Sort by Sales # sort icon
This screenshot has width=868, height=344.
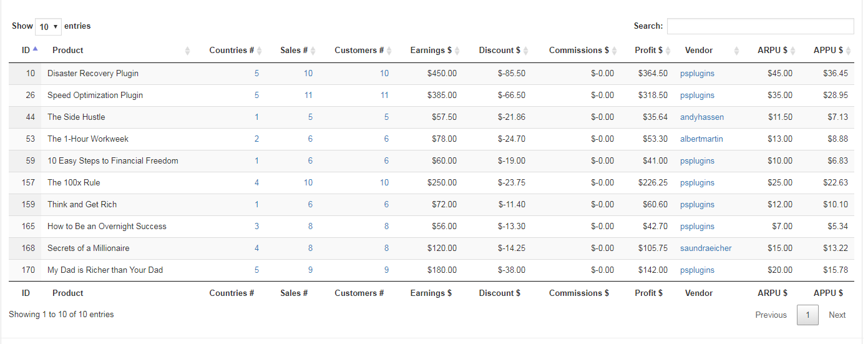[313, 51]
